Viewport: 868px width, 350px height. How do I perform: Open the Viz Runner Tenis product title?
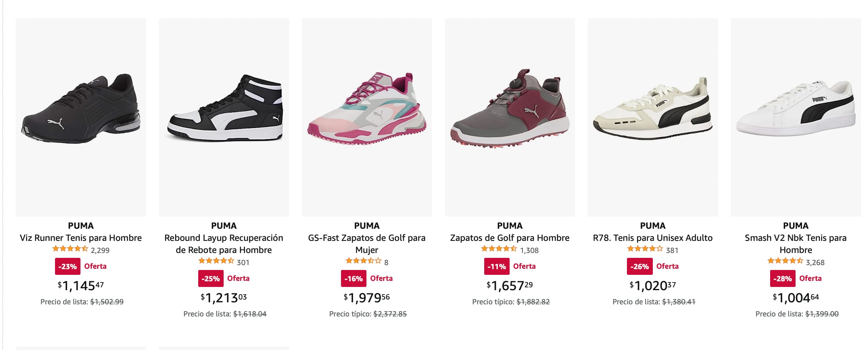(81, 238)
